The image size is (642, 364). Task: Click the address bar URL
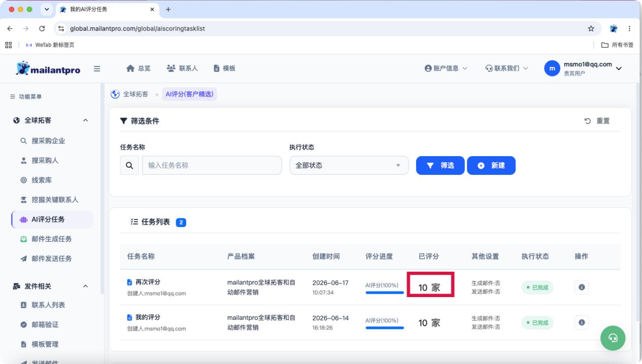[x=137, y=28]
